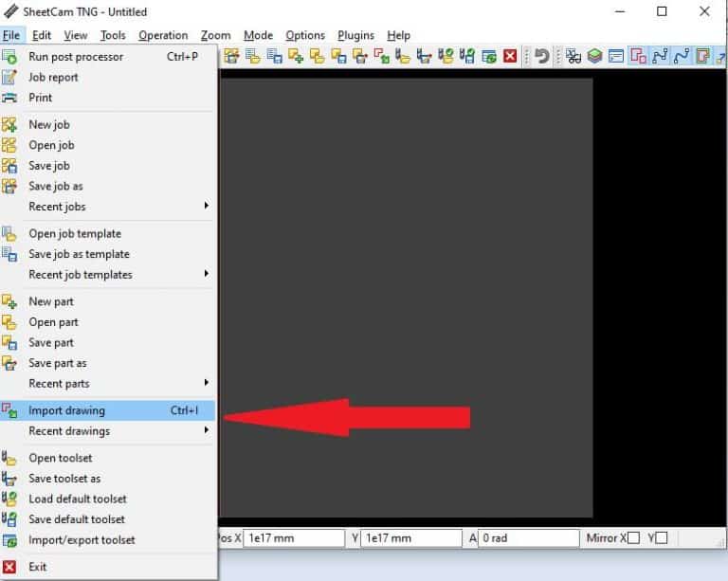
Task: Expand the Recent jobs submenu
Action: tap(206, 207)
